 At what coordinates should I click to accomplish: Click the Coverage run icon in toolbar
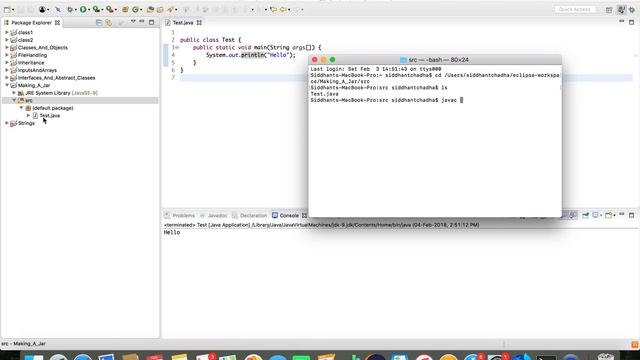[96, 9]
